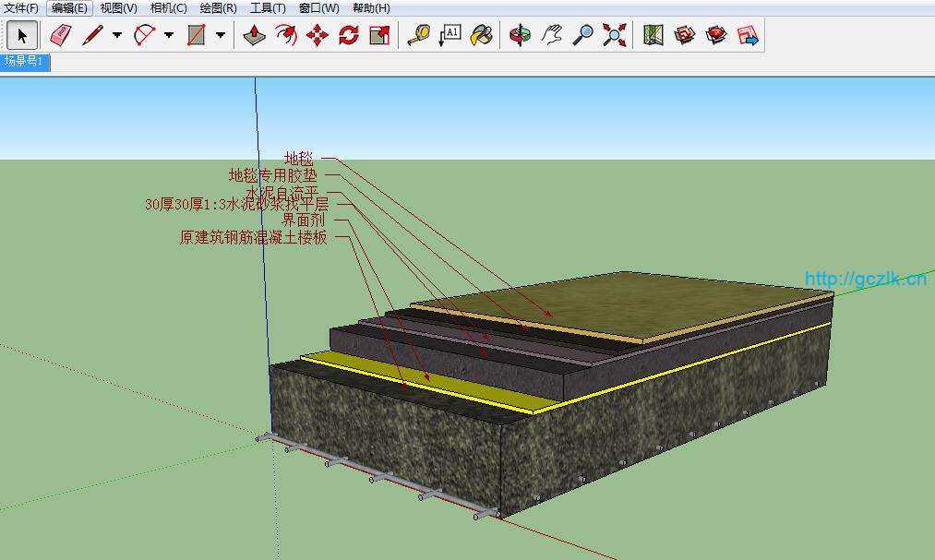This screenshot has width=935, height=560.
Task: Use the Tape Measure tool
Action: coord(418,36)
